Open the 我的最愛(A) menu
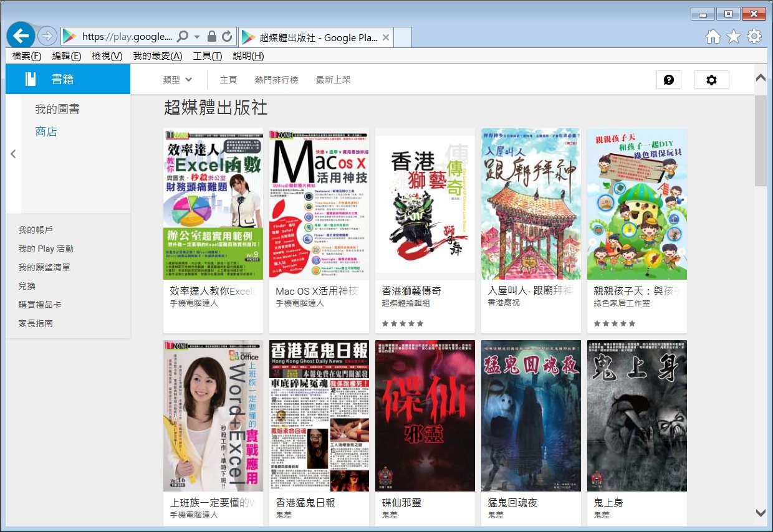Viewport: 773px width, 532px height. click(x=157, y=56)
